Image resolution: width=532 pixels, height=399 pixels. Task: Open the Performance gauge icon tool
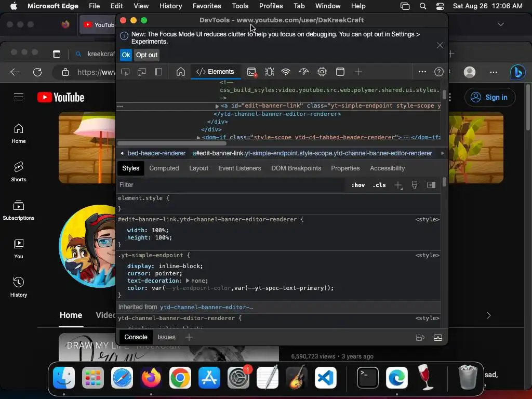pyautogui.click(x=303, y=72)
